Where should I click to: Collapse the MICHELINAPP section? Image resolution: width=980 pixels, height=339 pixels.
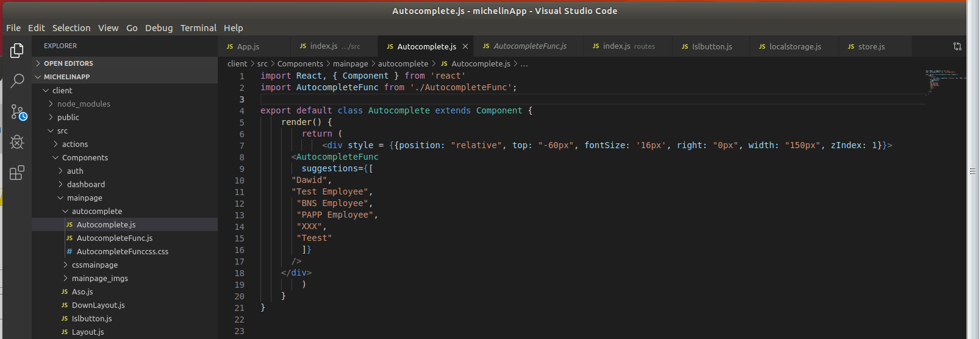pyautogui.click(x=38, y=77)
